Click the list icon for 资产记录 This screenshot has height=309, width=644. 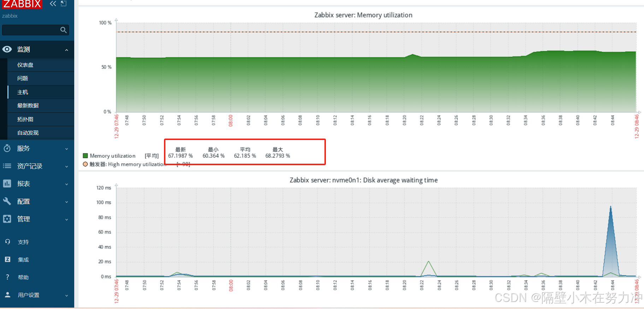pos(7,166)
